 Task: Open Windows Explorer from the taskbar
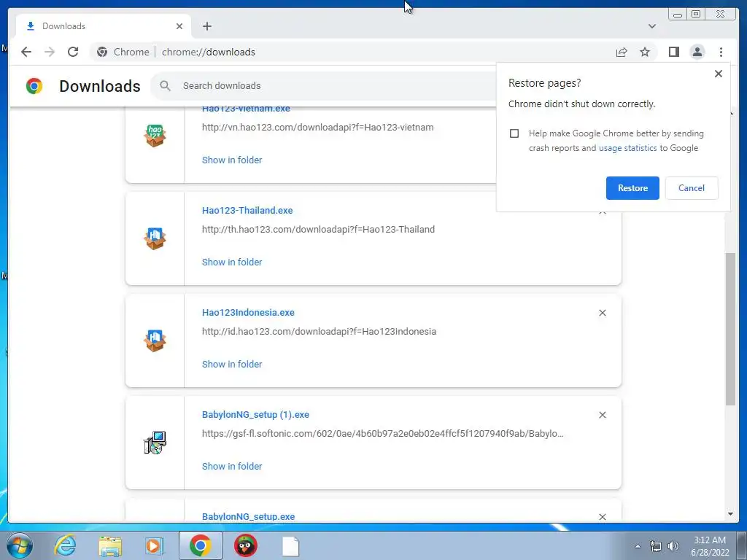point(110,545)
